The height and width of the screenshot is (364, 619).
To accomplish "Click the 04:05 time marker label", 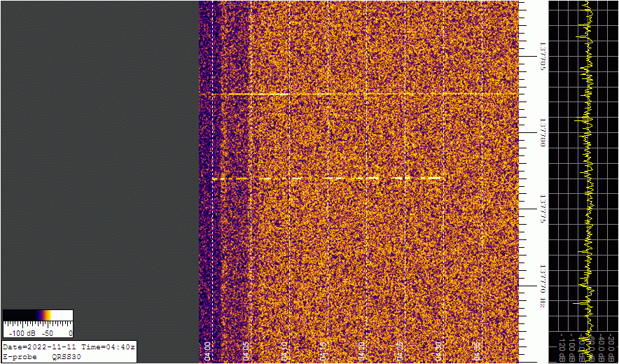I will pos(246,350).
